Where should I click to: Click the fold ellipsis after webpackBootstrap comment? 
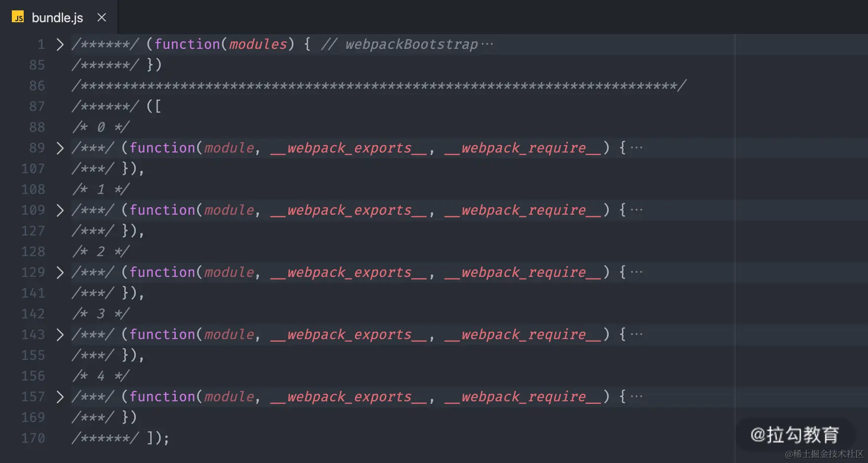coord(487,44)
